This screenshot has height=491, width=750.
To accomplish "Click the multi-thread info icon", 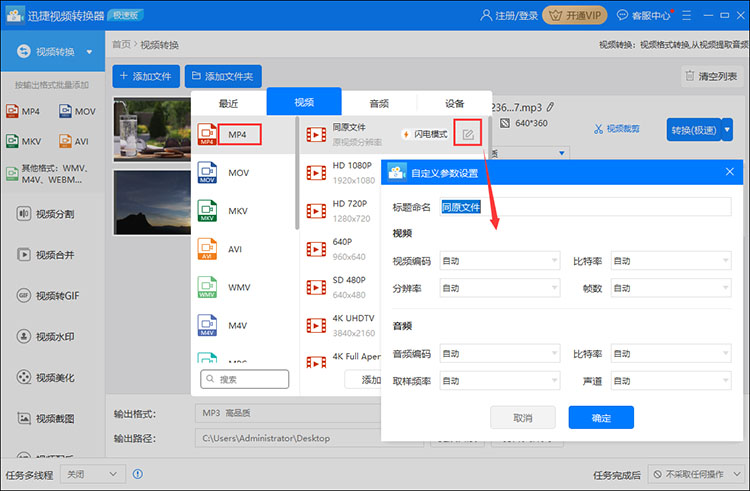I will 138,474.
